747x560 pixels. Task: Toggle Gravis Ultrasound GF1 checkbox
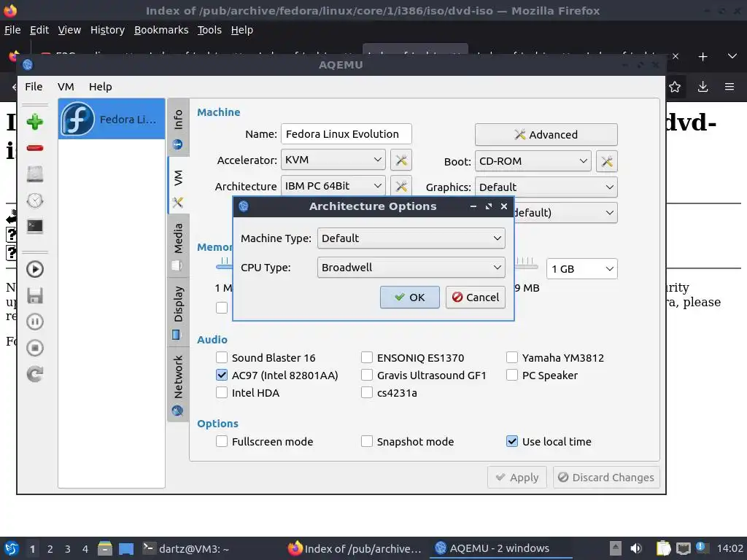(x=367, y=376)
